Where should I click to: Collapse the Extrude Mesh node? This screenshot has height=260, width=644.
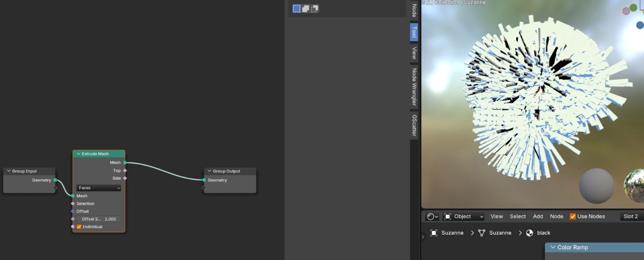click(x=78, y=154)
